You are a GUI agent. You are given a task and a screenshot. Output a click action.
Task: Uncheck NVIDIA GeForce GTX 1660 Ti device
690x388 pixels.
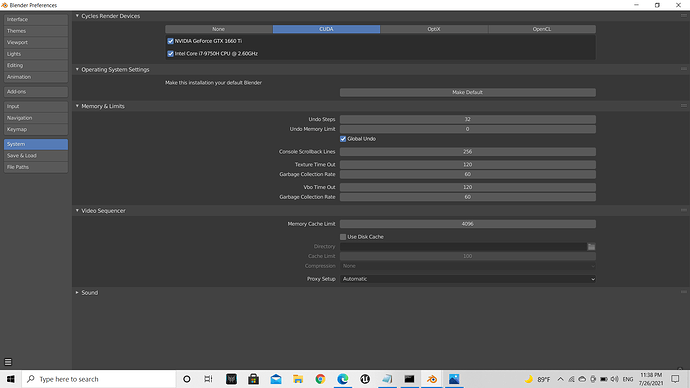click(170, 41)
